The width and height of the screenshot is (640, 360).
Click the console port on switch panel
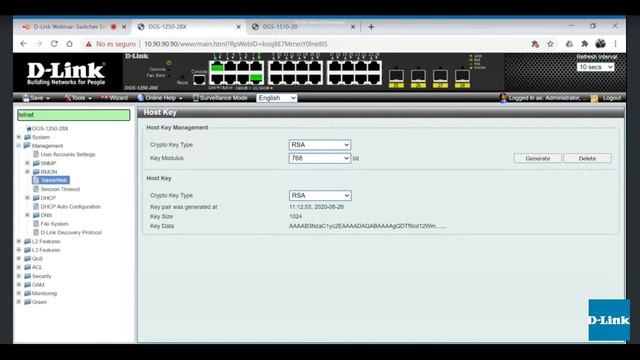pos(199,80)
